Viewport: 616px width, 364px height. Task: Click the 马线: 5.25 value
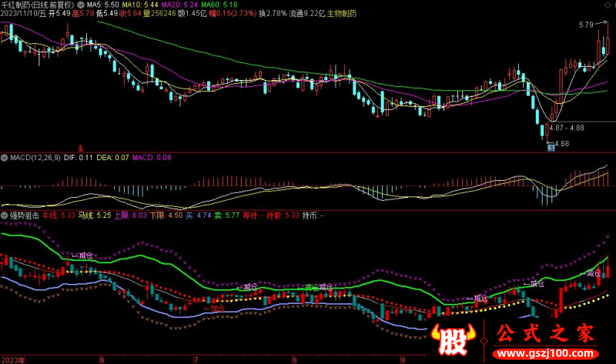(94, 215)
